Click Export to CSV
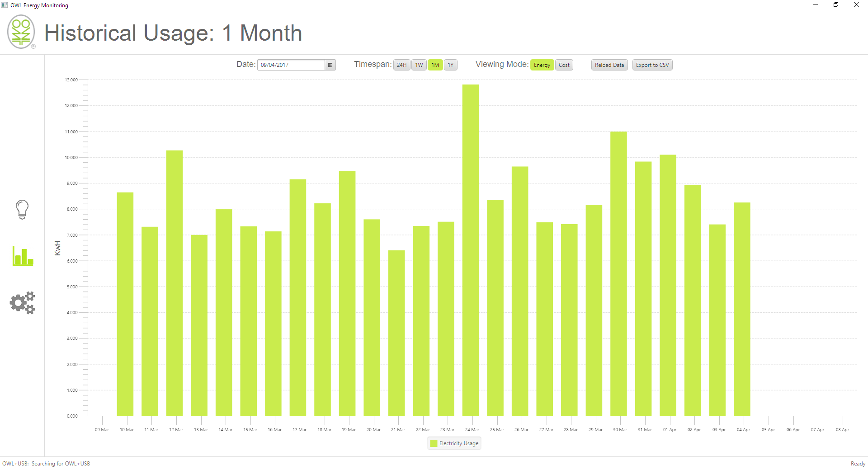Screen dimensions: 868x470 (x=652, y=65)
